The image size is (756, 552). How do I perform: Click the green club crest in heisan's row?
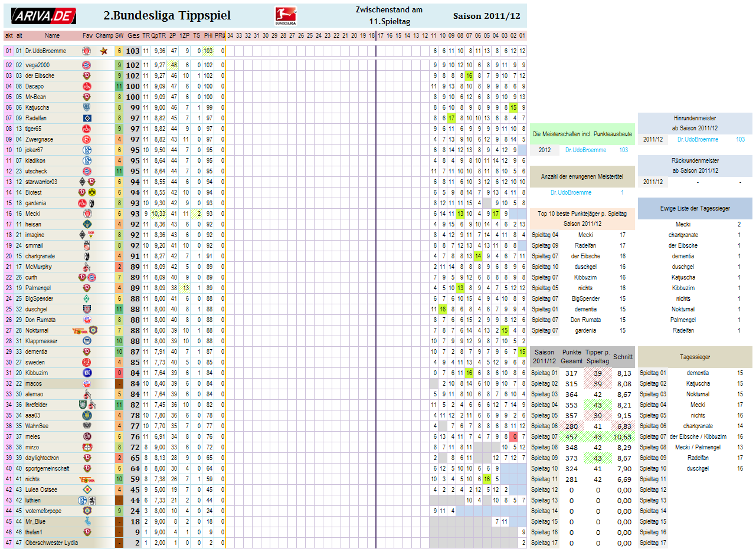(x=87, y=224)
